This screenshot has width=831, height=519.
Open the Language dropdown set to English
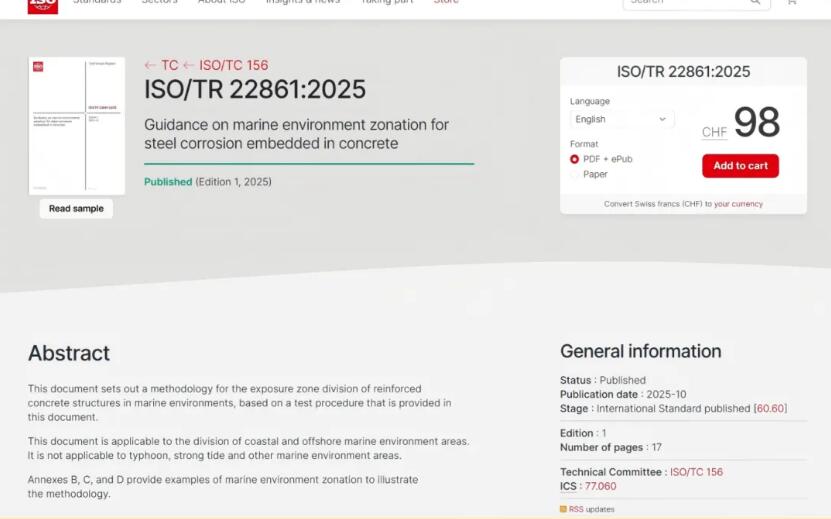[621, 119]
